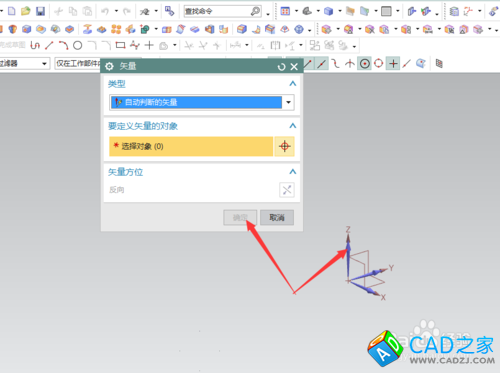The image size is (500, 373).
Task: Click the 取消 button
Action: [x=277, y=217]
